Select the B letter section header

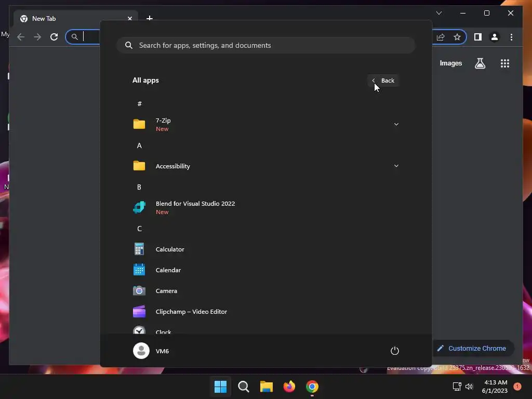[139, 187]
